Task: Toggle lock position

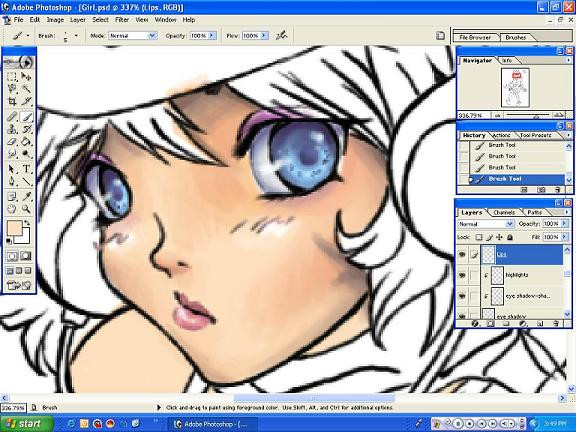Action: click(499, 237)
